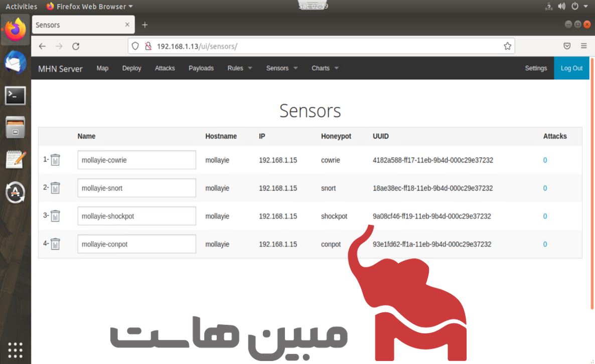Edit the mollayie-shockpot name field
This screenshot has width=595, height=364.
(136, 216)
